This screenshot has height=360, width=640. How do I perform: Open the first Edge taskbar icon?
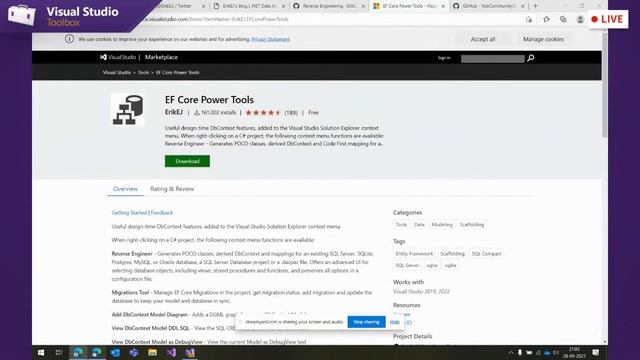click(x=78, y=353)
